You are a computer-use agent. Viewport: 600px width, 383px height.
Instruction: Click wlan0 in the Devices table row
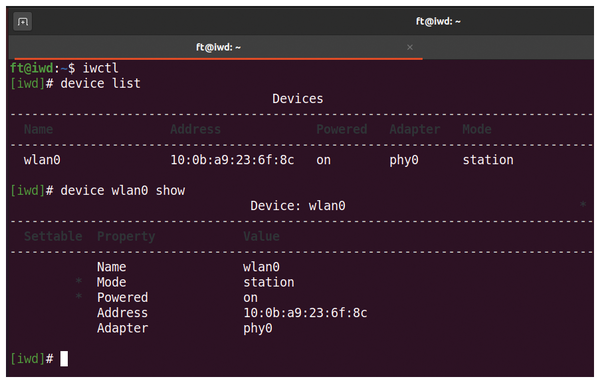pos(42,160)
